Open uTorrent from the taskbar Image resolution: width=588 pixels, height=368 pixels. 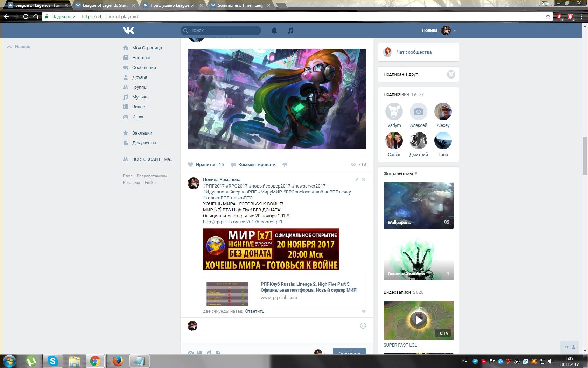31,361
